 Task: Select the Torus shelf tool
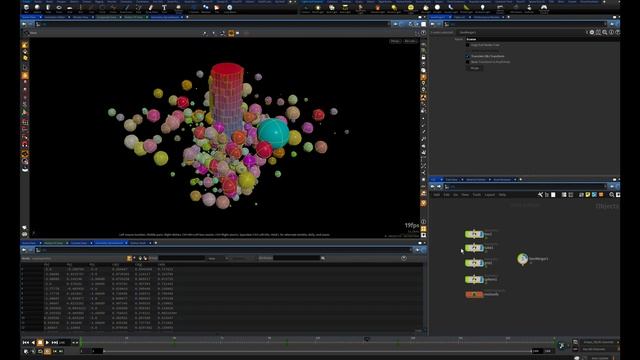[x=59, y=8]
